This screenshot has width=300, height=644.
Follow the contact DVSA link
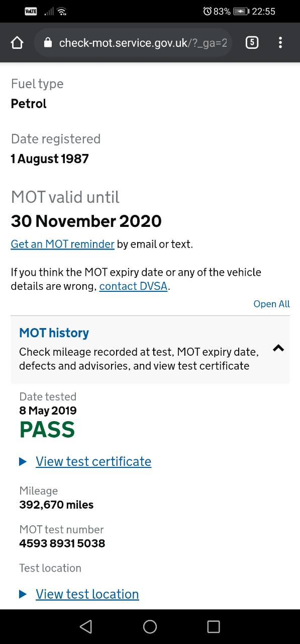point(133,286)
